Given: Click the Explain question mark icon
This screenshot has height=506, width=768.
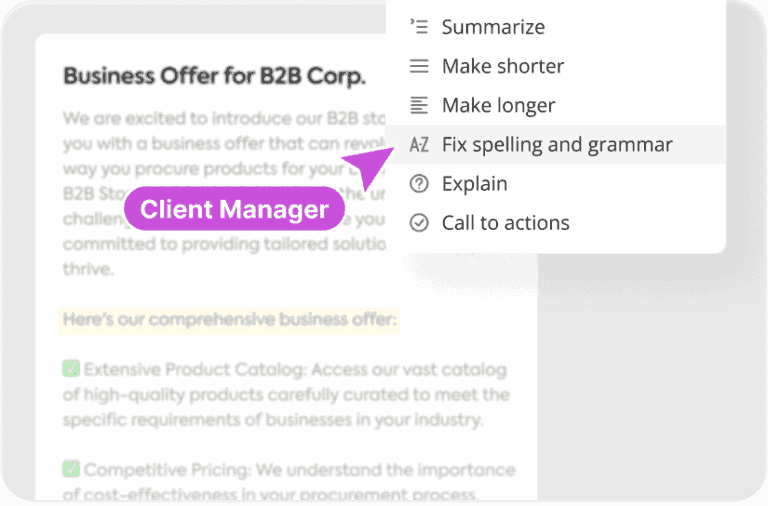Looking at the screenshot, I should coord(419,184).
